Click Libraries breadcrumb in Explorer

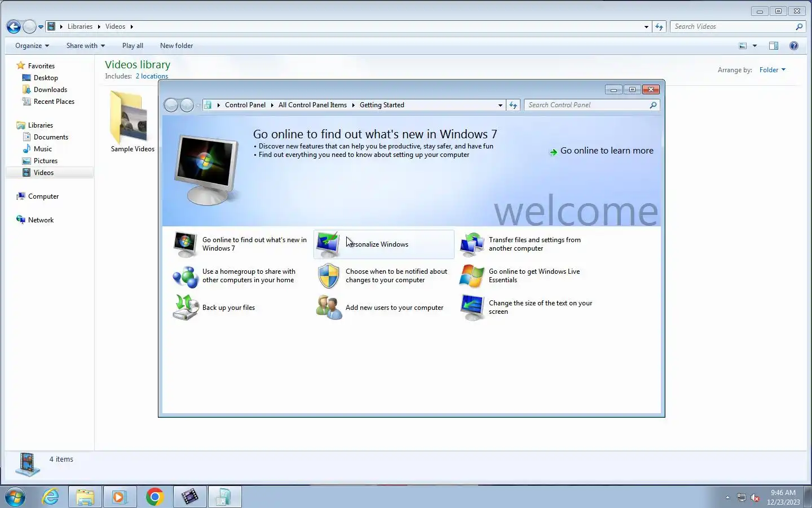[80, 27]
